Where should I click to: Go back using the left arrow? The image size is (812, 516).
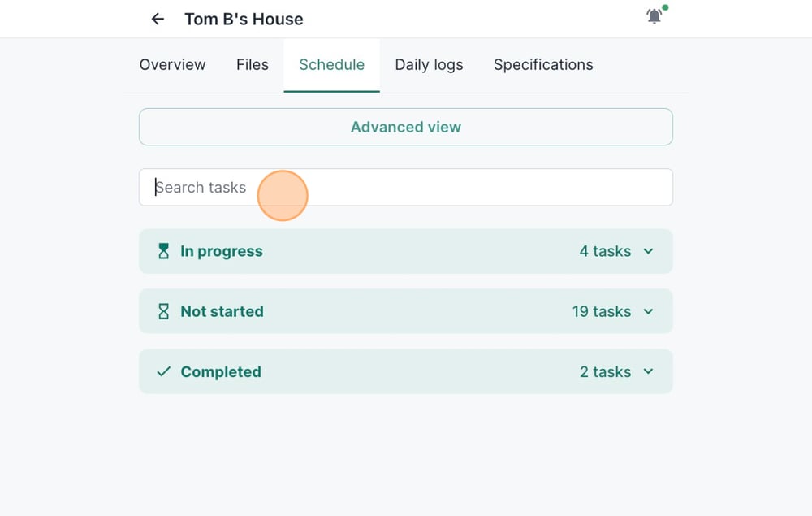click(x=158, y=20)
